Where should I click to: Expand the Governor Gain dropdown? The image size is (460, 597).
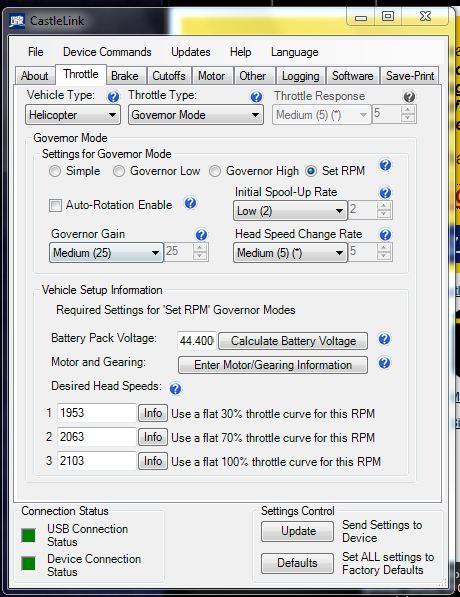pyautogui.click(x=106, y=253)
